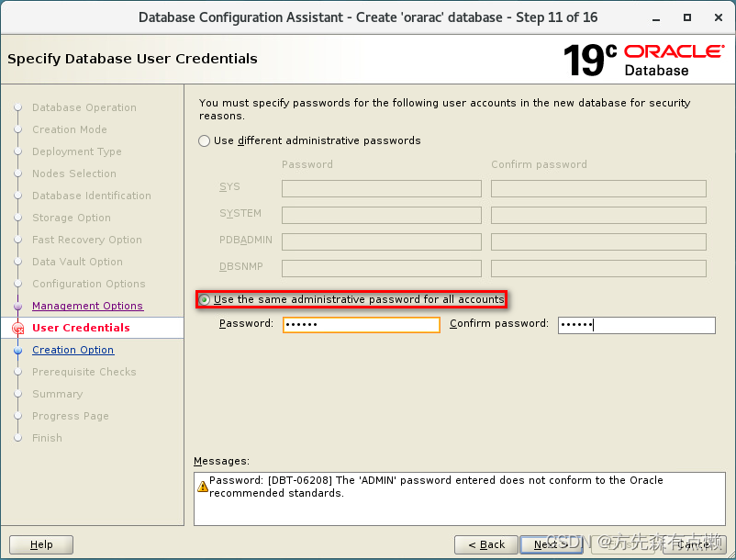Click the PDBADMIN password field

pos(382,241)
